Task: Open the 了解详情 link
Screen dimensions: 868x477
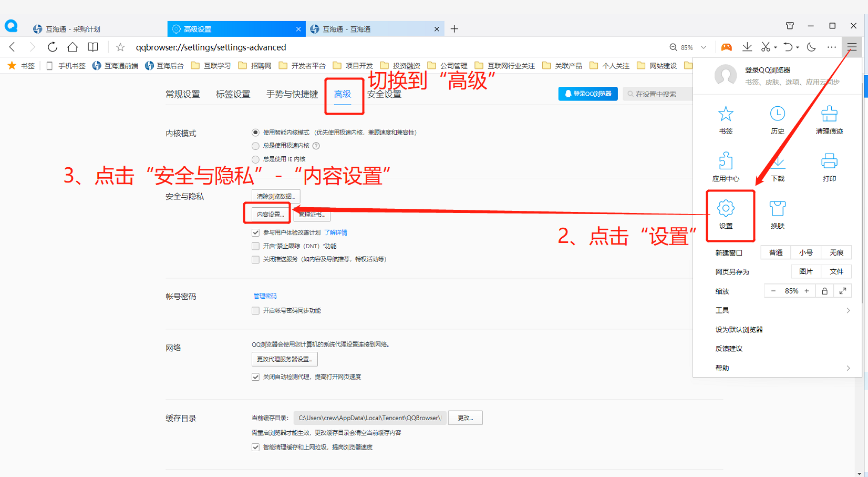Action: pos(336,232)
